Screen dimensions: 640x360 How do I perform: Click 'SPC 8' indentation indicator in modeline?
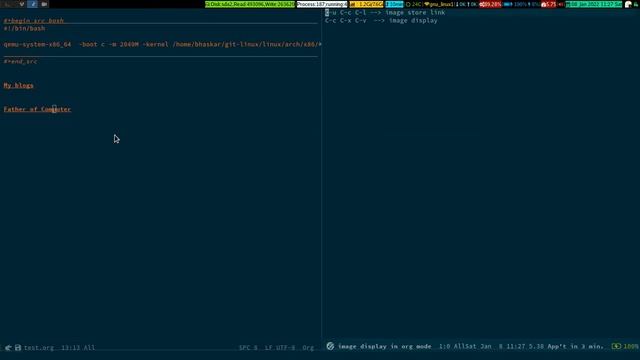point(248,348)
